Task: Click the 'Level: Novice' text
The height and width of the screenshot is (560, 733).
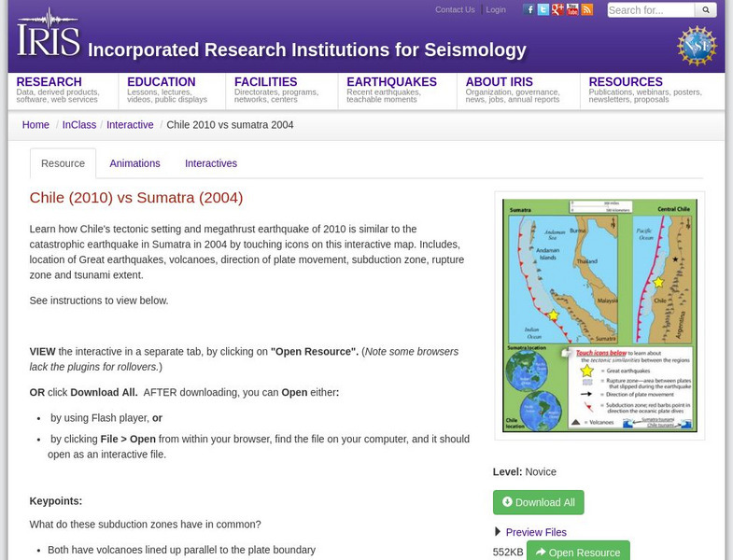Action: [x=525, y=471]
